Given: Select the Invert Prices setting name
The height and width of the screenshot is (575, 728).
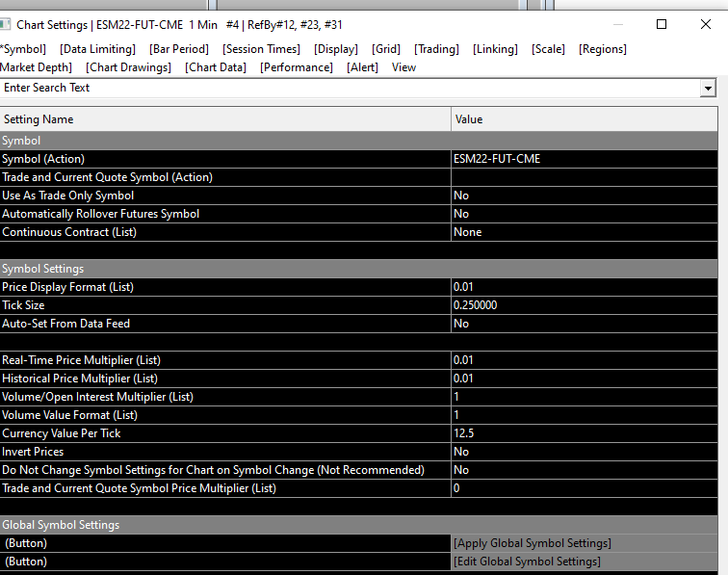Looking at the screenshot, I should click(225, 452).
